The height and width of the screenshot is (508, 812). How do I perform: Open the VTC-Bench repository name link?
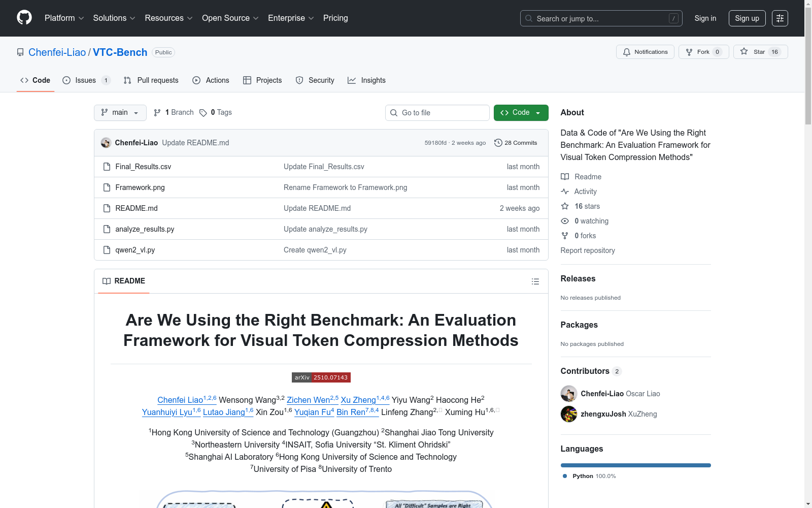point(120,52)
